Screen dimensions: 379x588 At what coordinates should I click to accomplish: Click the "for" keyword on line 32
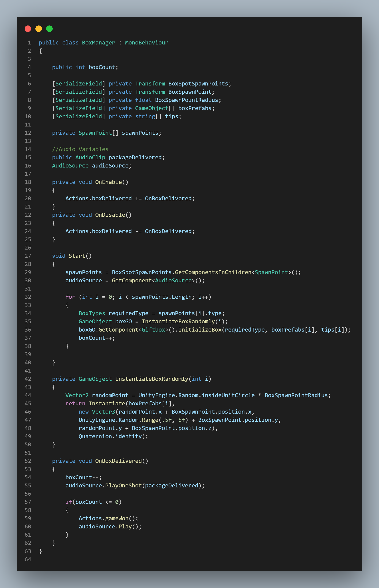click(x=70, y=297)
